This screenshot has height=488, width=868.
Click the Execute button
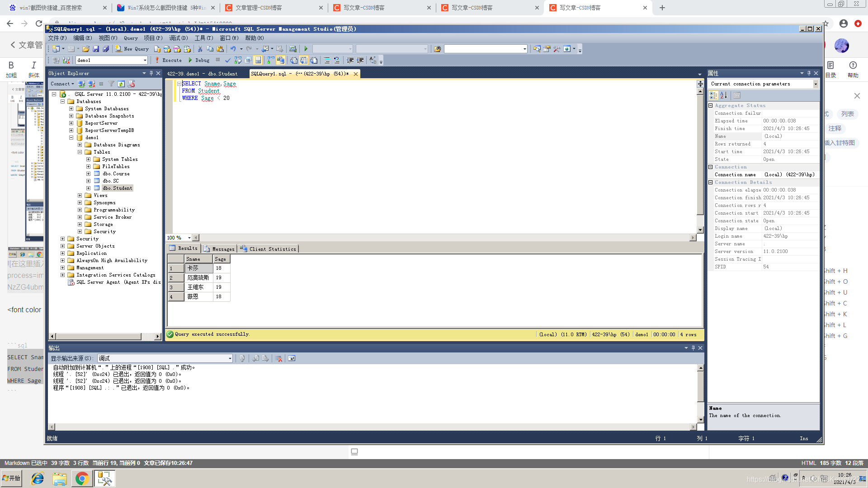[168, 60]
